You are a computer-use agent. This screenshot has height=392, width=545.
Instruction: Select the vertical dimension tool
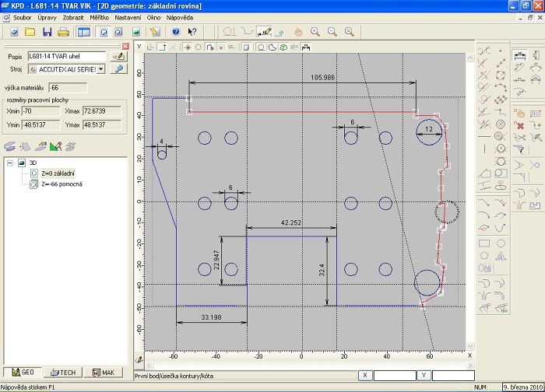(536, 55)
